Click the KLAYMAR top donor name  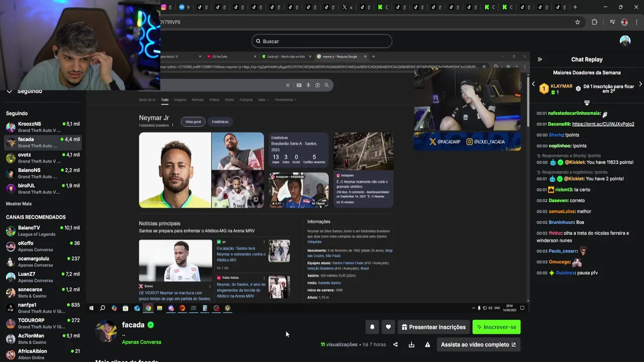coord(561,86)
